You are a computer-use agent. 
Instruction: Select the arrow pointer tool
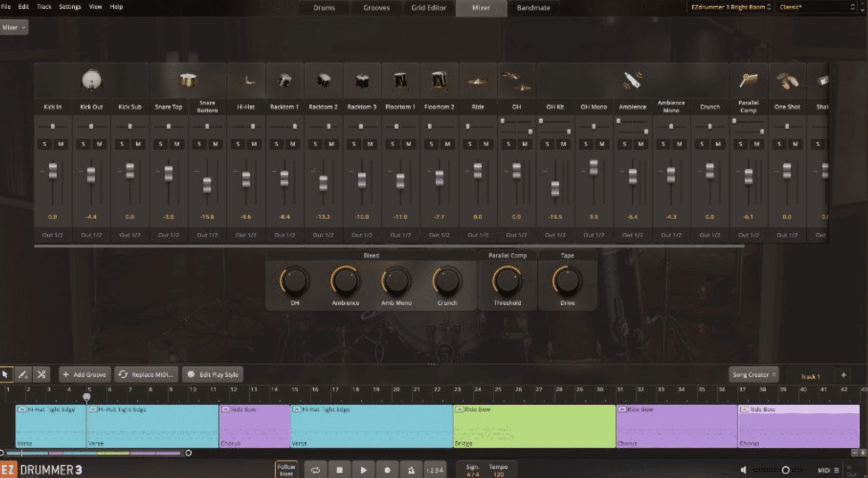[x=6, y=374]
